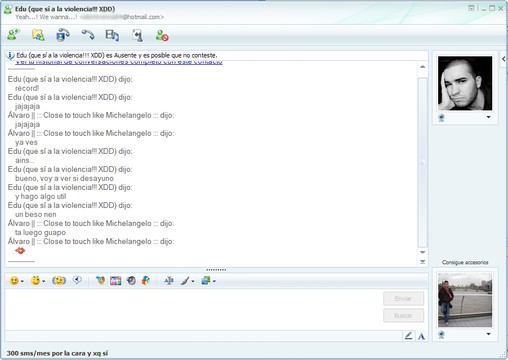Viewport: 508px width, 360px height.
Task: Switch to handwriting mode pen icon
Action: 408,336
